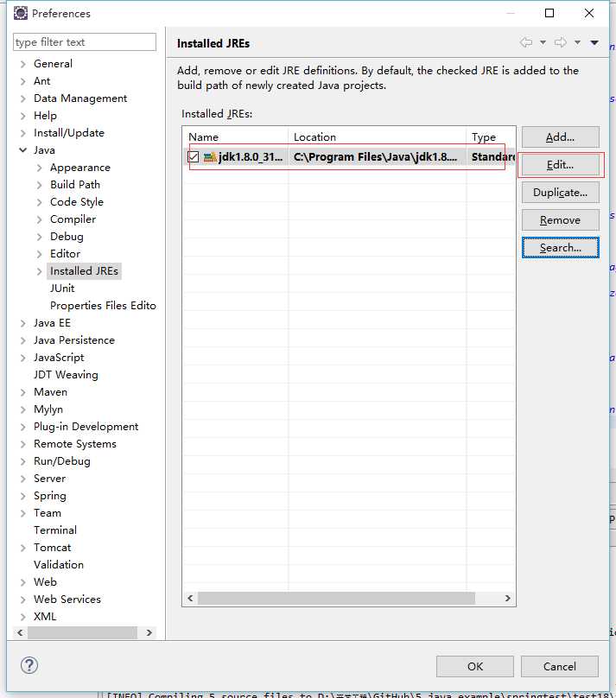The image size is (616, 698).
Task: Sort JRE table by Type column
Action: coord(491,137)
